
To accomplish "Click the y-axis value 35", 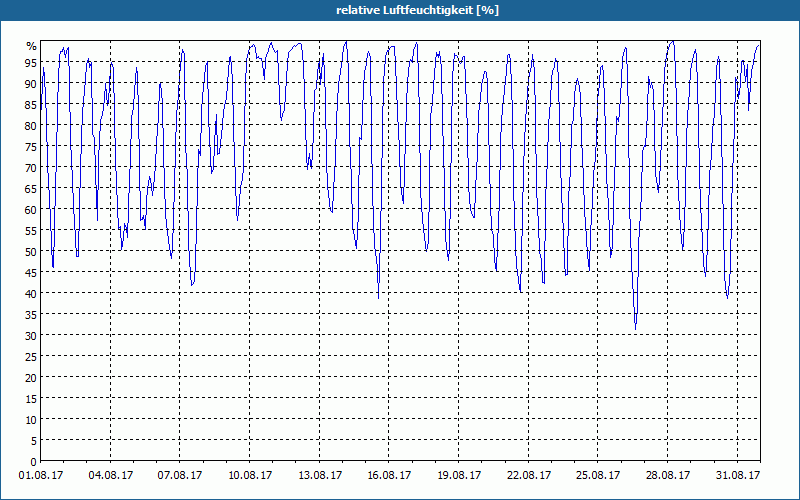I will pyautogui.click(x=31, y=314).
